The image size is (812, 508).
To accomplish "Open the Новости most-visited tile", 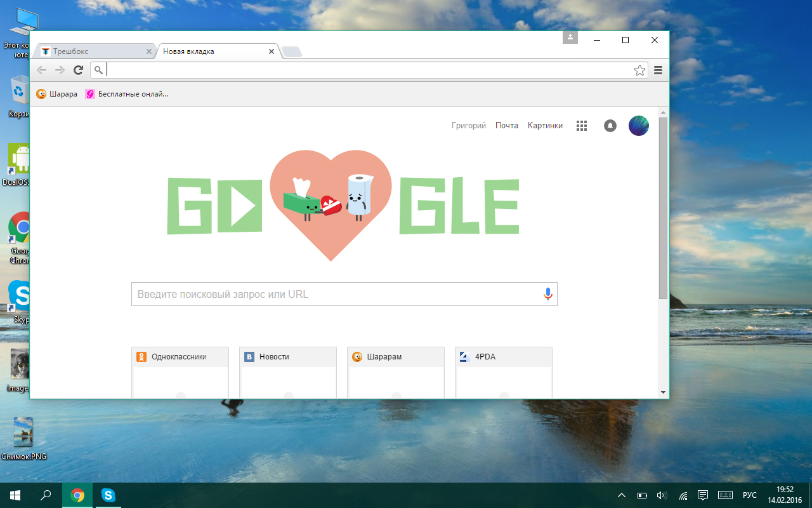I will point(288,372).
